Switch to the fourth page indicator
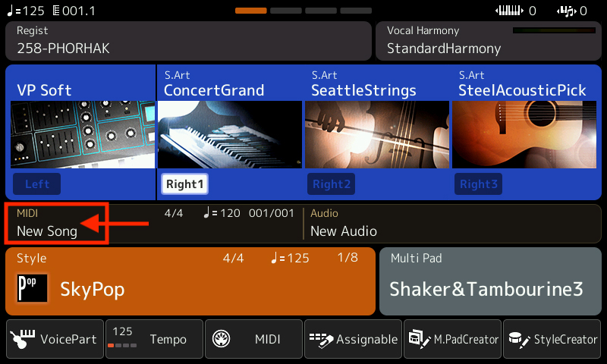The width and height of the screenshot is (607, 364). pos(356,11)
